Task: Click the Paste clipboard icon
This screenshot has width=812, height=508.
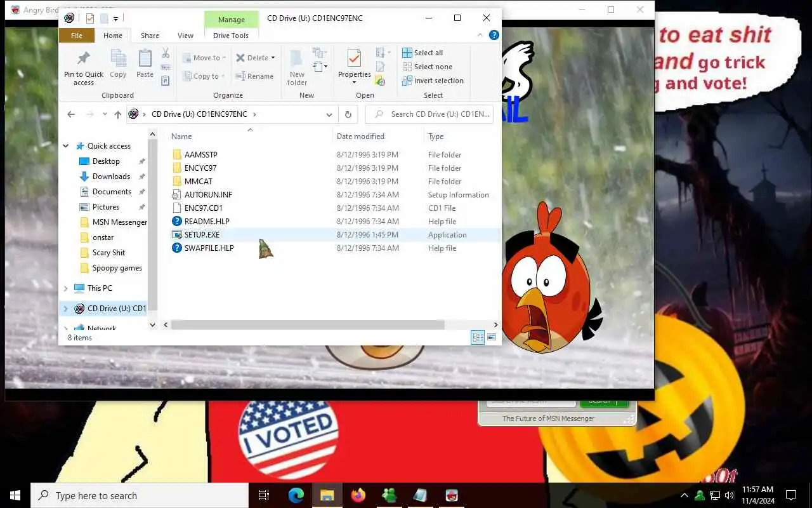Action: [x=145, y=58]
